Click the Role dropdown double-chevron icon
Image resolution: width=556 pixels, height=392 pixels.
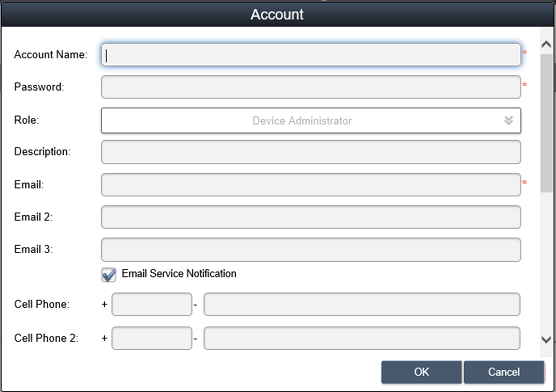point(508,120)
